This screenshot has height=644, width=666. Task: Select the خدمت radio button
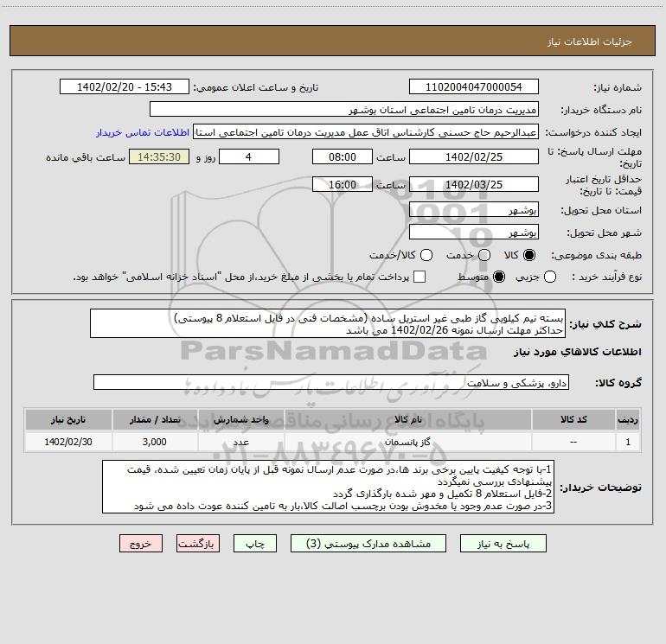[484, 255]
